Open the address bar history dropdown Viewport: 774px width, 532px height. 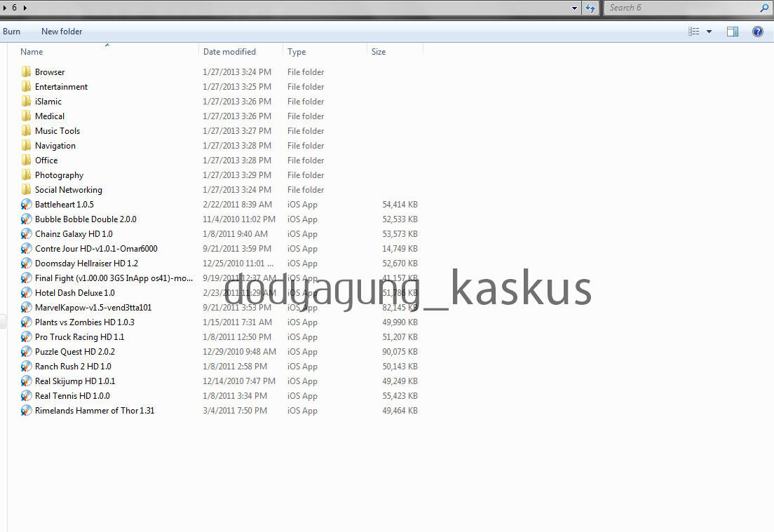coord(574,8)
